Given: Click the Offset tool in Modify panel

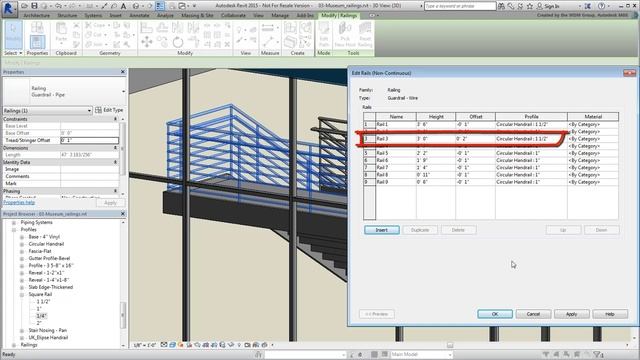Looking at the screenshot, I should pyautogui.click(x=162, y=28).
